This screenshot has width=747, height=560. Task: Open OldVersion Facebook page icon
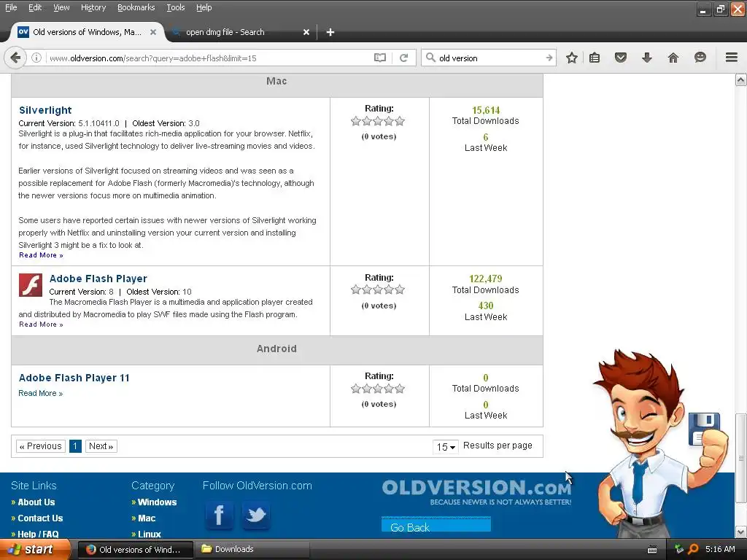219,516
